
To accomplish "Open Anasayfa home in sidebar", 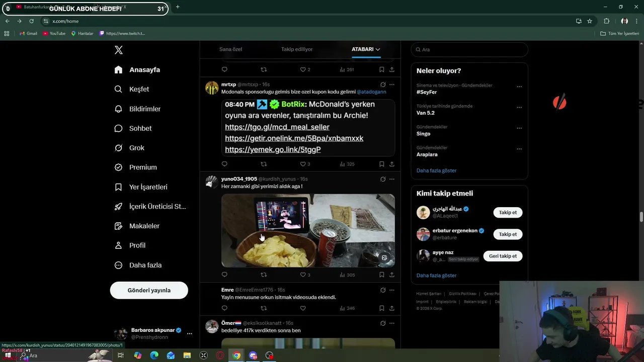I will click(137, 70).
